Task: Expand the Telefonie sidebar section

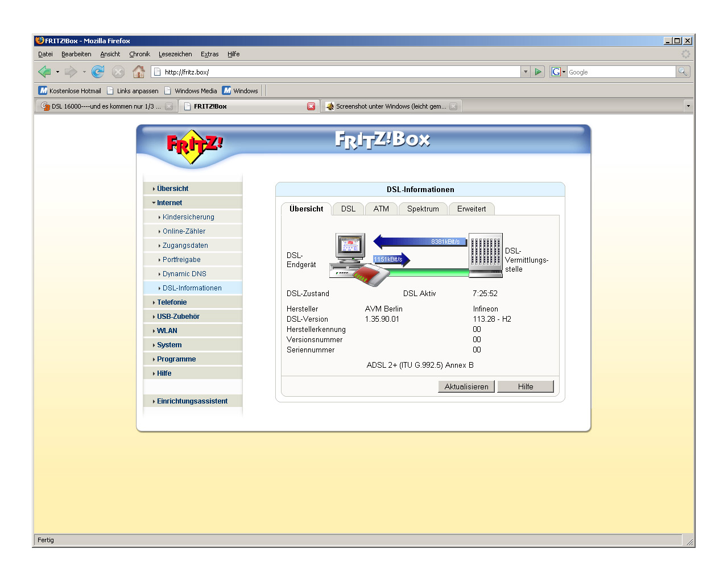Action: coord(193,302)
